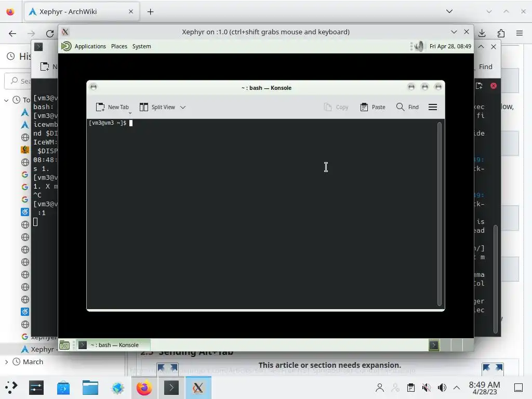This screenshot has height=399, width=532.
Task: Open the KDE application launcher
Action: click(11, 388)
